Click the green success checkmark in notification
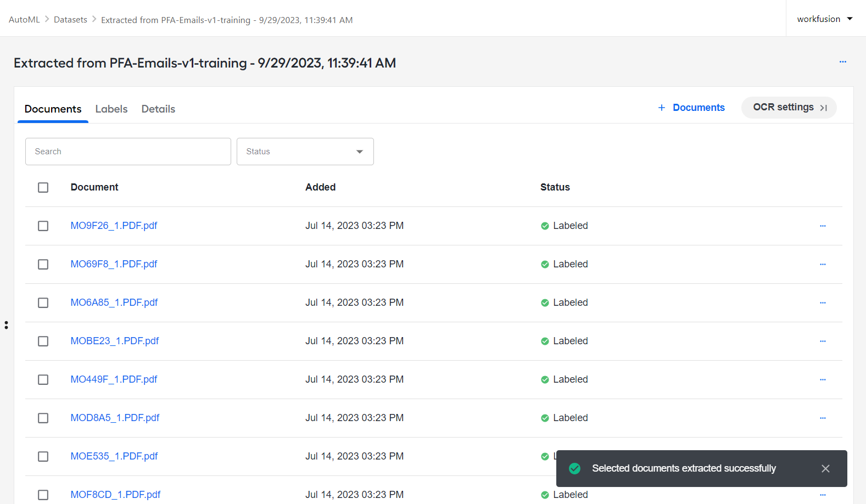This screenshot has width=866, height=504. pyautogui.click(x=575, y=468)
